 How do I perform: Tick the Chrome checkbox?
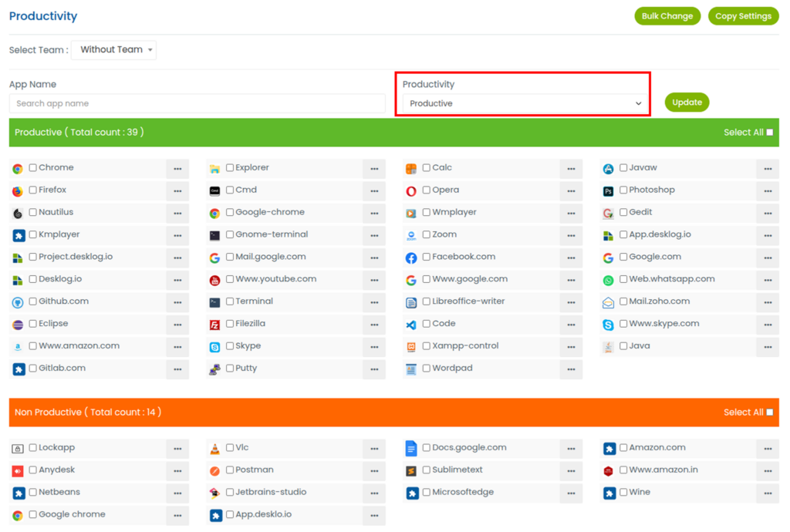pyautogui.click(x=33, y=168)
